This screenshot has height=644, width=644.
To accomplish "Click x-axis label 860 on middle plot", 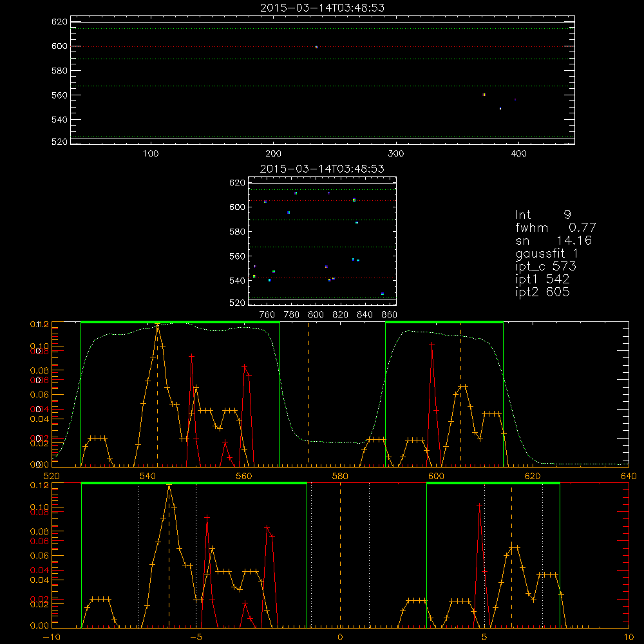I will tap(390, 315).
